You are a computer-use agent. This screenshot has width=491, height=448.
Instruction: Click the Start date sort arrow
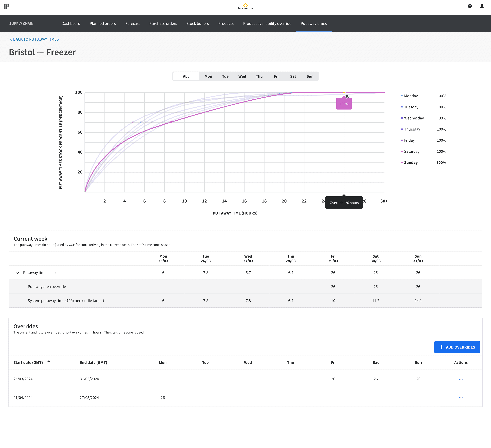(49, 361)
